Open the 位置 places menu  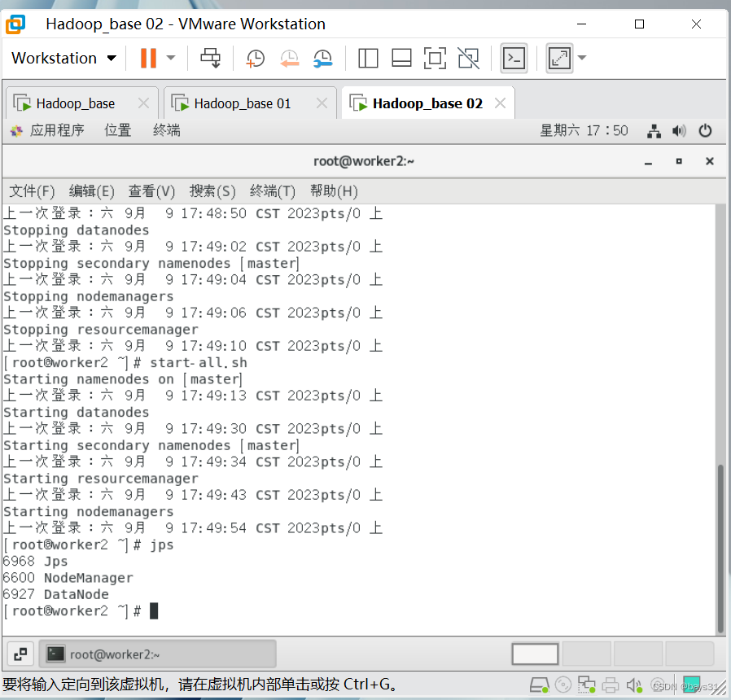tap(117, 130)
